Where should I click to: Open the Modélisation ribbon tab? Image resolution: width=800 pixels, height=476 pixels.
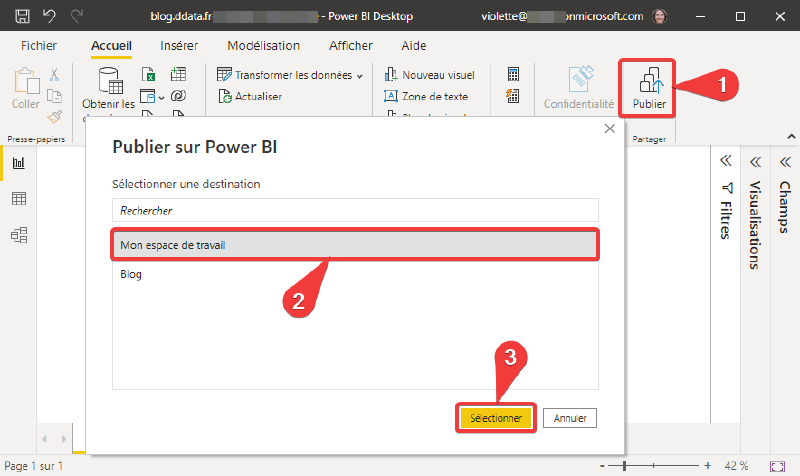click(x=263, y=45)
